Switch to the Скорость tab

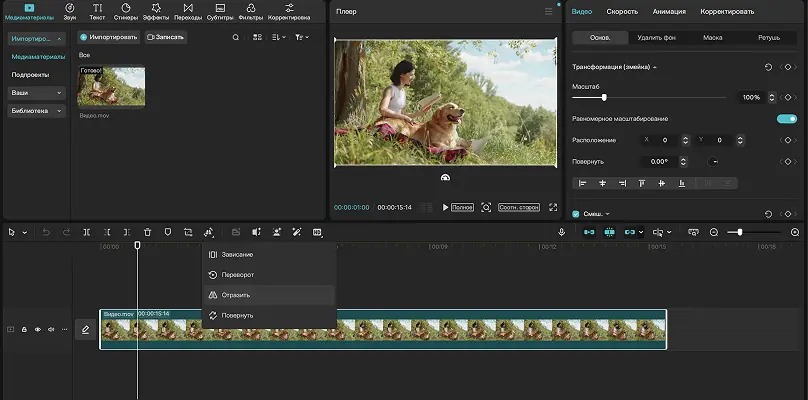tap(622, 11)
